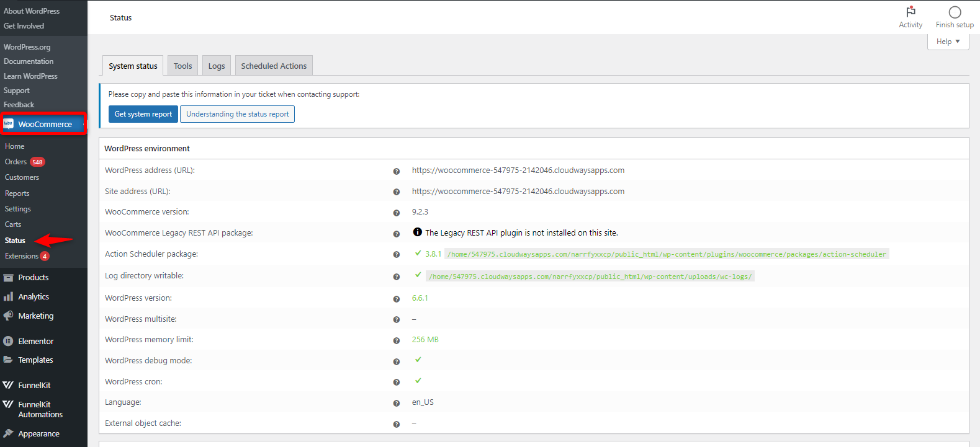Viewport: 980px width, 447px height.
Task: Open Carts submenu item
Action: pos(13,224)
